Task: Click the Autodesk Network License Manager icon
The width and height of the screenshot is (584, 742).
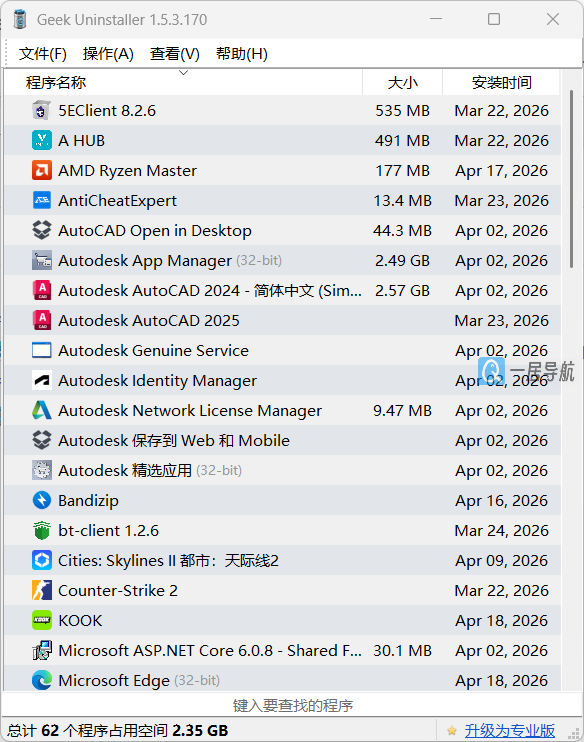Action: tap(42, 410)
